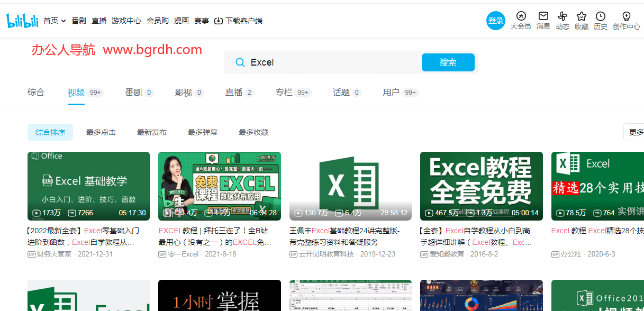644x311 pixels.
Task: Open 收藏 favorites via the star icon
Action: coord(581,17)
